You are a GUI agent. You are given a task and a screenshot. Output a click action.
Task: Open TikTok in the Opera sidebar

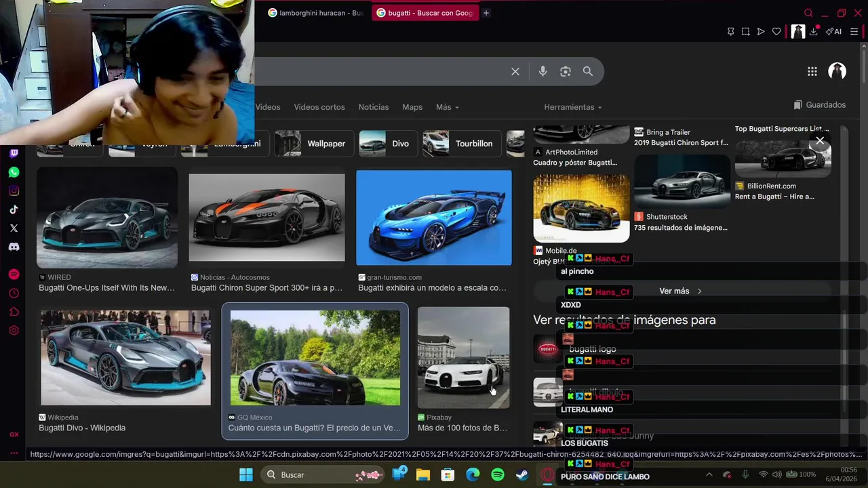tap(14, 209)
